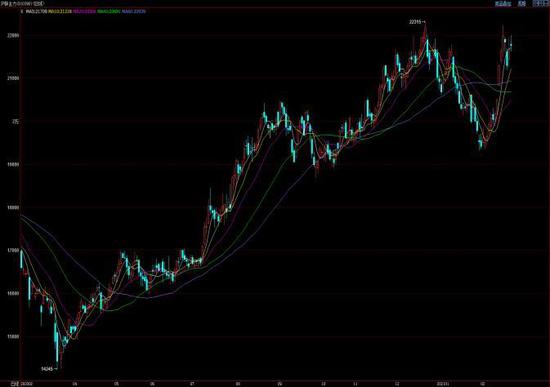Click the 07 month label on time axis
Viewport: 550px width, 387px height.
(192, 383)
